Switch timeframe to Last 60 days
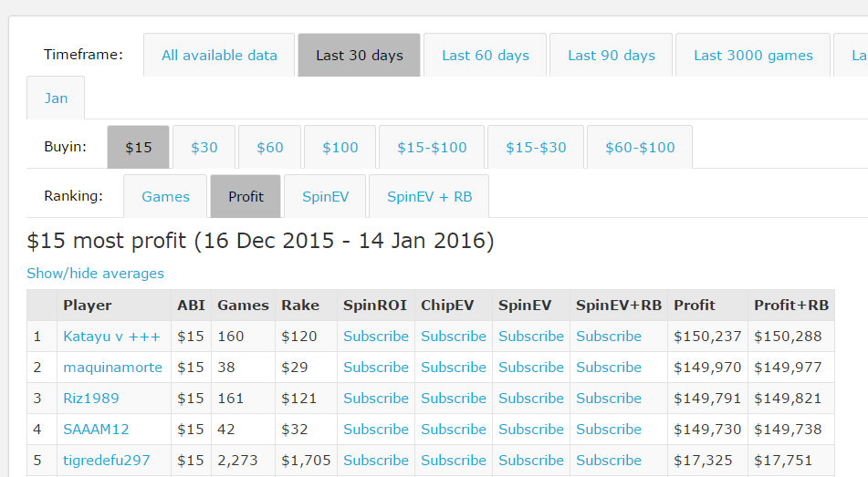Viewport: 868px width, 477px height. coord(485,56)
